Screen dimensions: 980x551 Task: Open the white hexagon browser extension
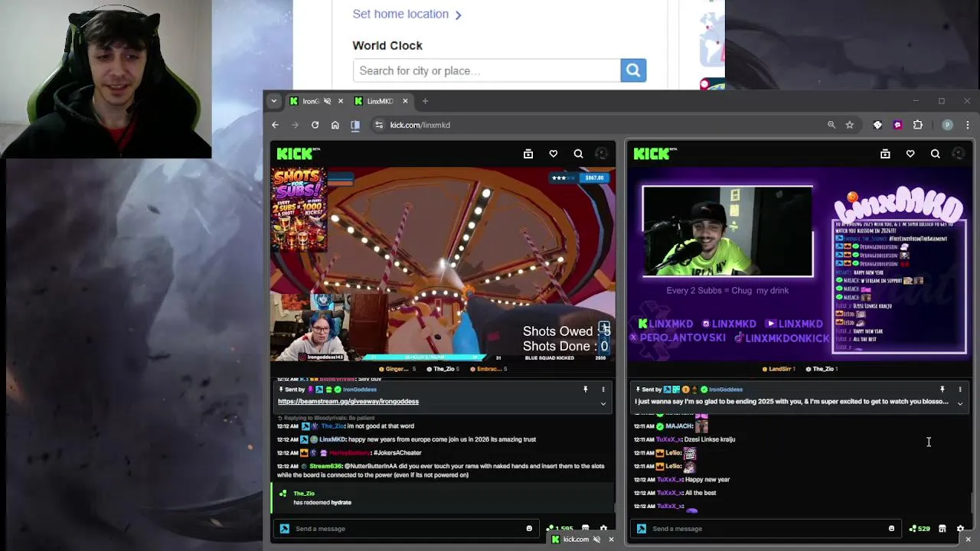pyautogui.click(x=877, y=125)
